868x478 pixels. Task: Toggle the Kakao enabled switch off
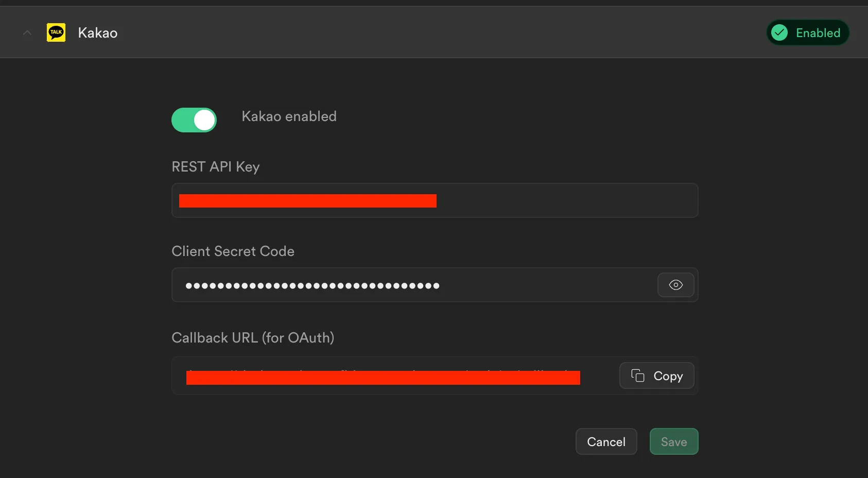pos(194,120)
